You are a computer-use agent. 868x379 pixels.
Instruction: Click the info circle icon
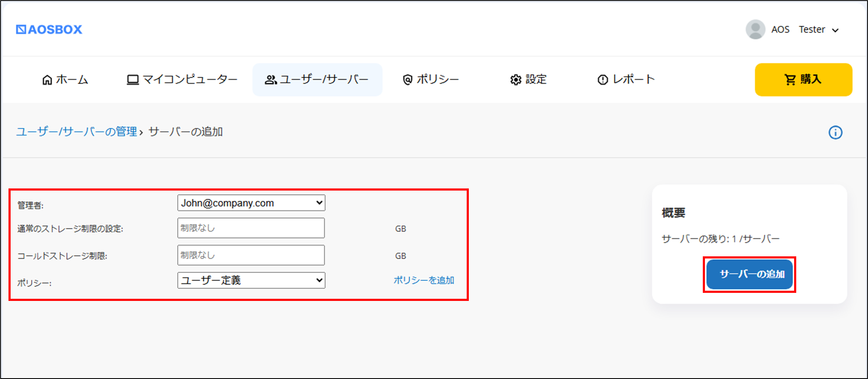(835, 132)
